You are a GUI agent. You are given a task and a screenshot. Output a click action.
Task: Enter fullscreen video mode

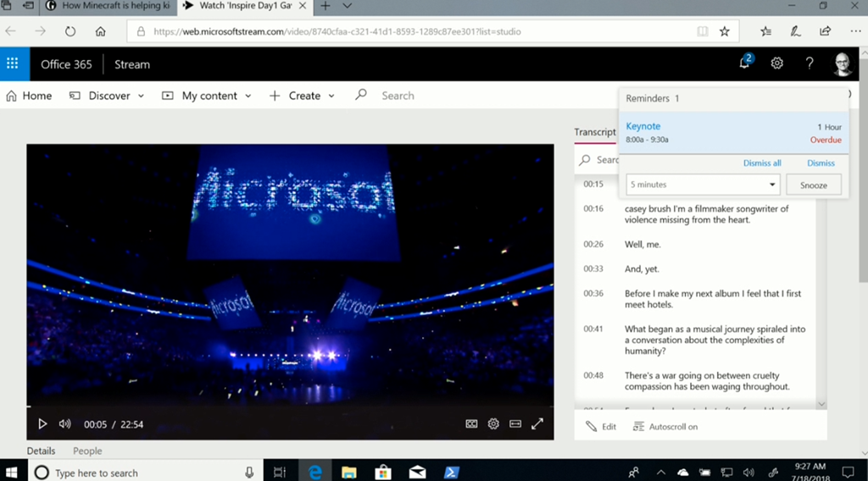coord(537,423)
